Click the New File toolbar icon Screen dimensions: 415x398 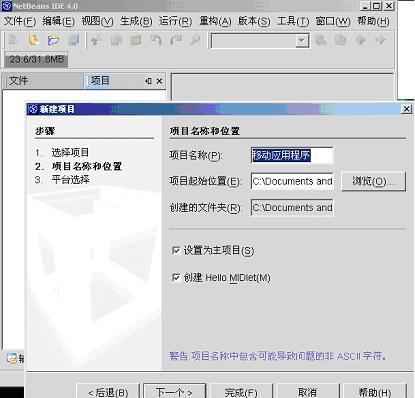pyautogui.click(x=13, y=40)
